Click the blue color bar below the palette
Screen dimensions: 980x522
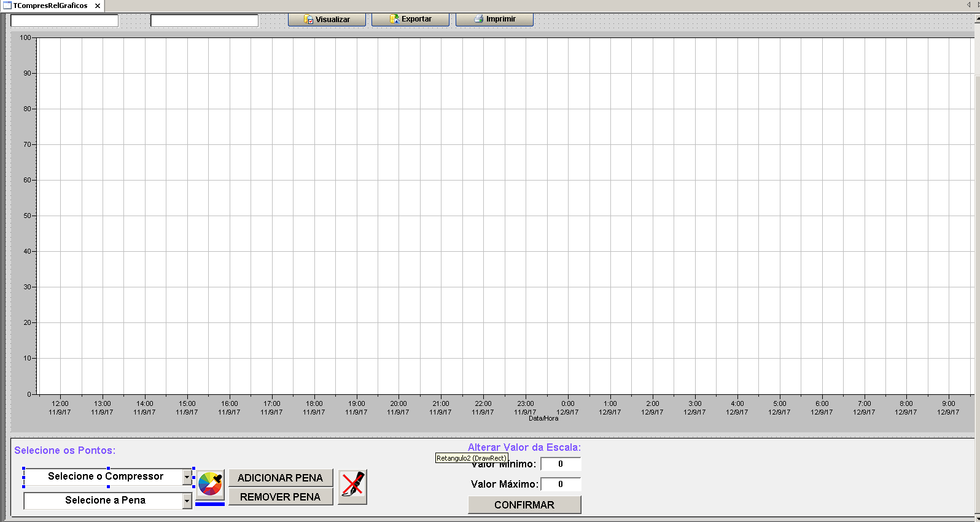[210, 504]
